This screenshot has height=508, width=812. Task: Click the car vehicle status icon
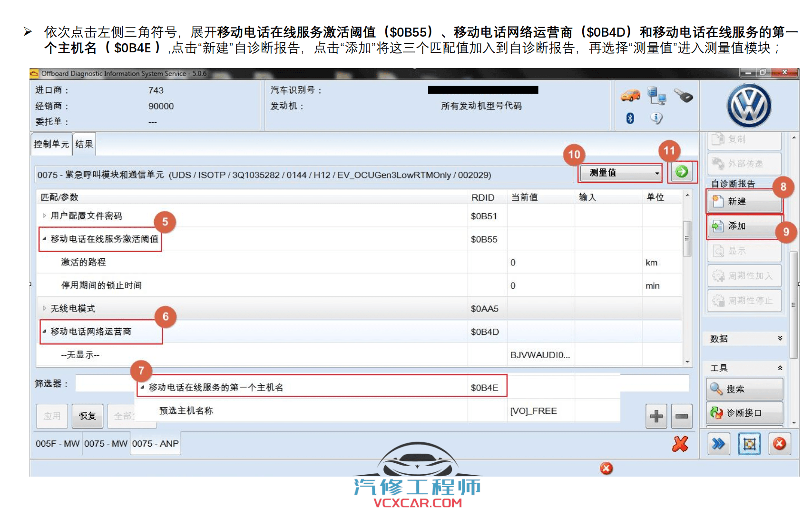click(630, 96)
